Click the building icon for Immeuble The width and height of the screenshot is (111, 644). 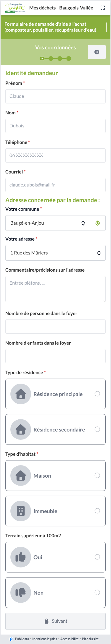click(21, 511)
